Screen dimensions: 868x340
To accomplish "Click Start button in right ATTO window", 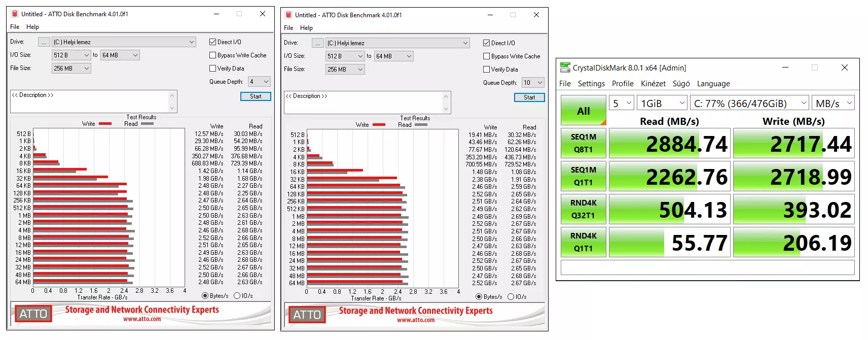I will (x=529, y=97).
